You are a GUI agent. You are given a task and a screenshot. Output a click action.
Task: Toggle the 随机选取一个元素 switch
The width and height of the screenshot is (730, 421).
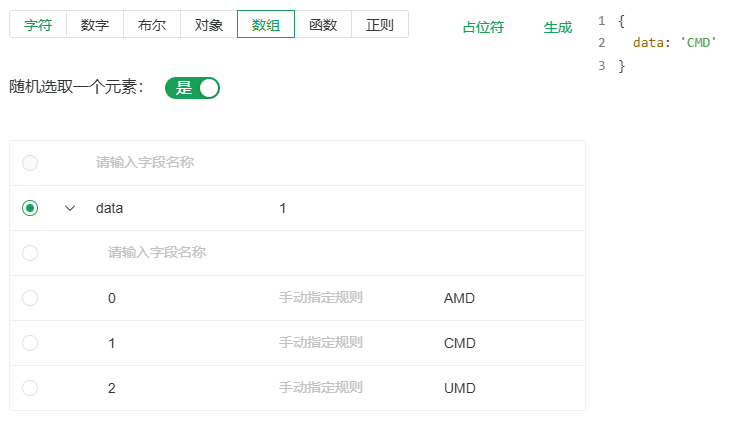(192, 88)
